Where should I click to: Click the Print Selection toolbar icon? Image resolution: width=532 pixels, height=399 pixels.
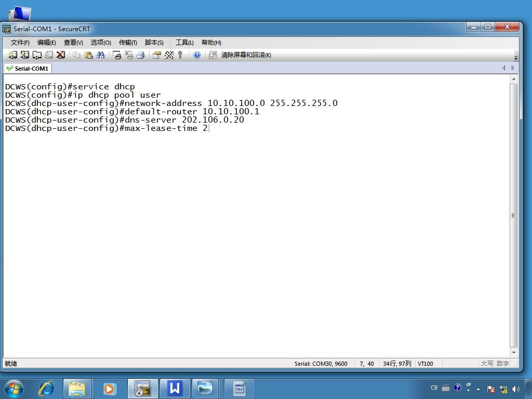[129, 55]
